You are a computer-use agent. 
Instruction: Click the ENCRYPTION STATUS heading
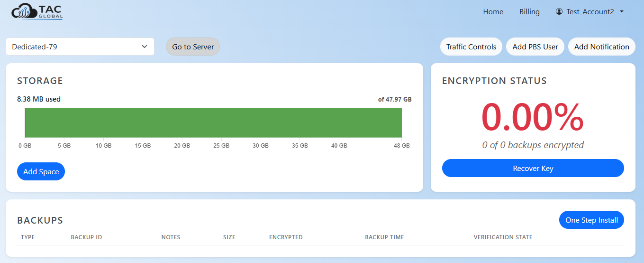pos(494,81)
